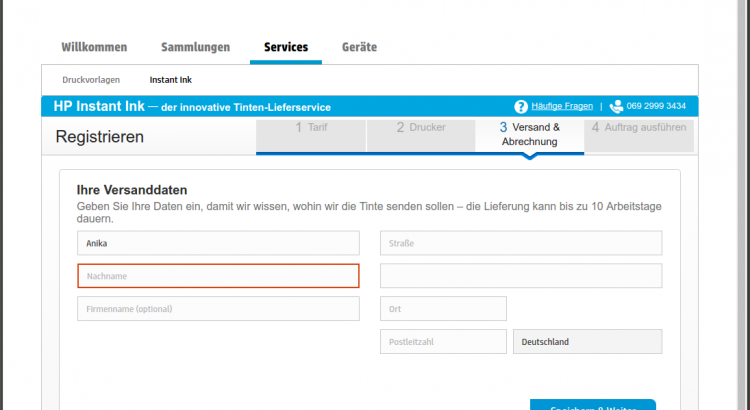Viewport: 750px width, 410px height.
Task: Click the question mark help icon
Action: [x=520, y=107]
